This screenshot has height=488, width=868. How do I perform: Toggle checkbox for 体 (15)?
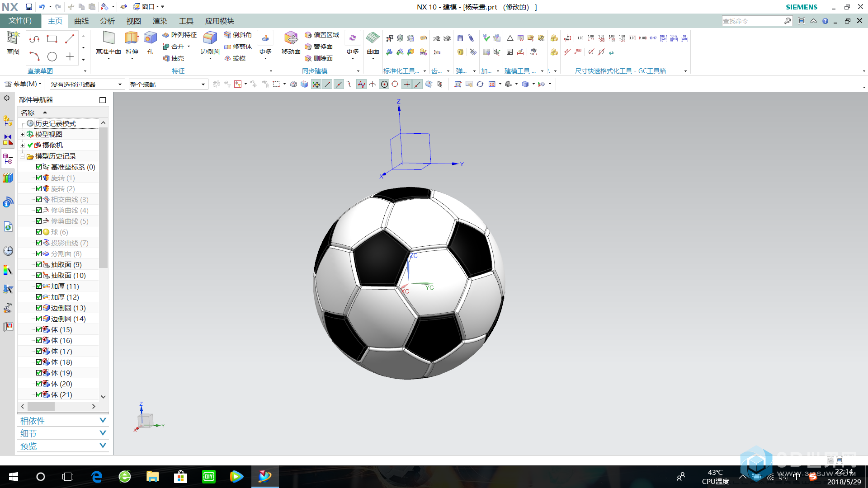tap(39, 329)
